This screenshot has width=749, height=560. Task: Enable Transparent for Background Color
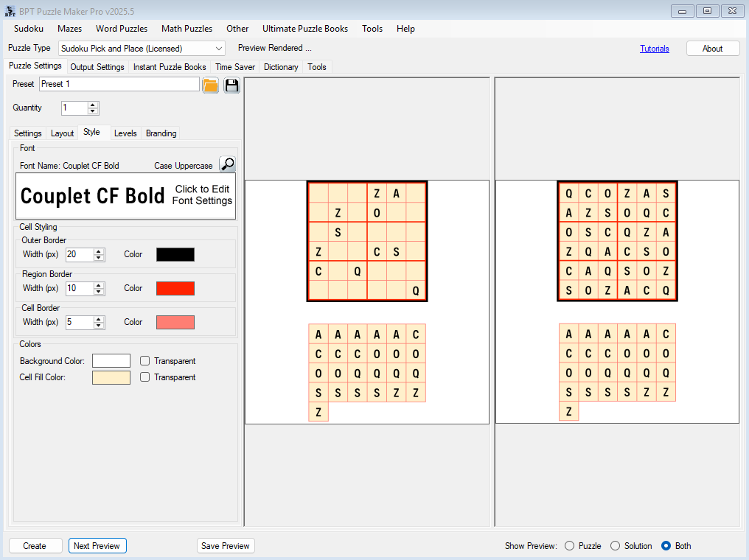144,360
